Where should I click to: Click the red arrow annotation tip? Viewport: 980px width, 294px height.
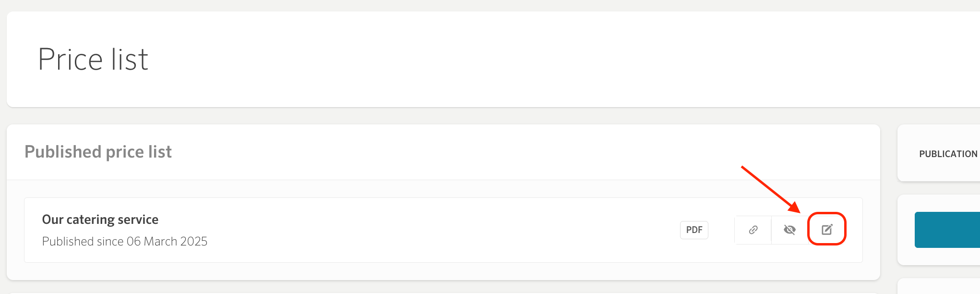(799, 211)
